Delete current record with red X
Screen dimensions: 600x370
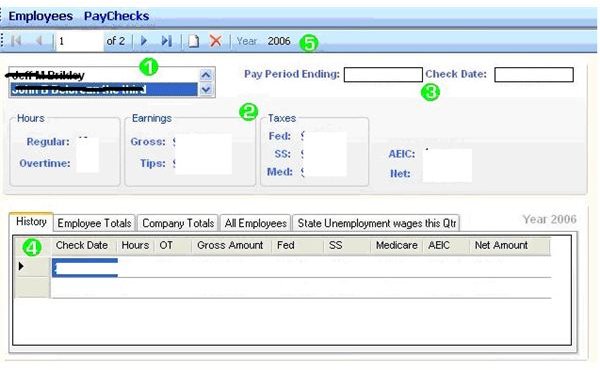216,41
